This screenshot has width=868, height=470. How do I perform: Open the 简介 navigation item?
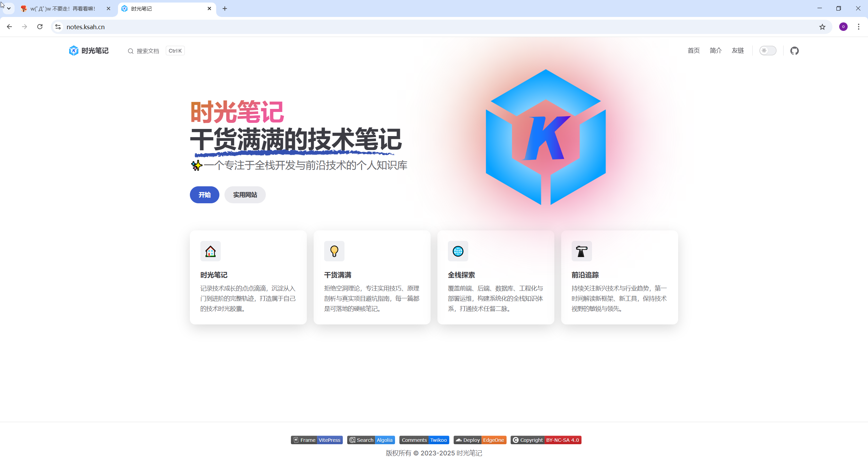(715, 51)
